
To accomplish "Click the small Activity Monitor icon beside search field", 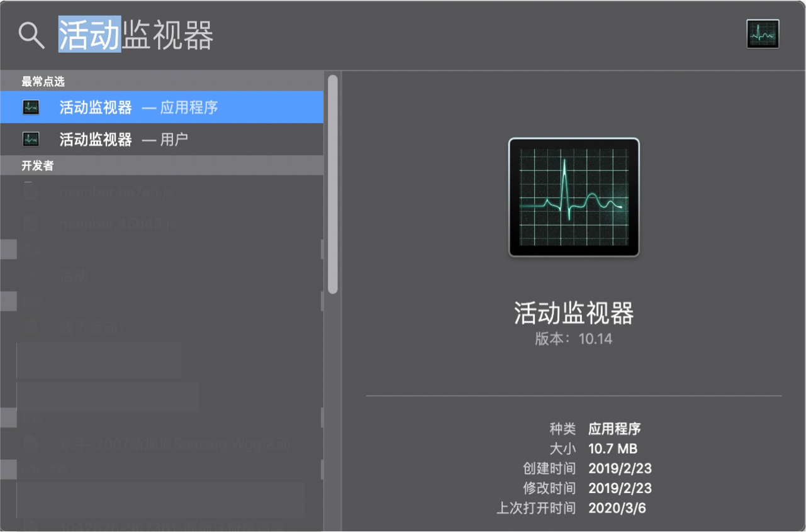I will click(x=763, y=35).
